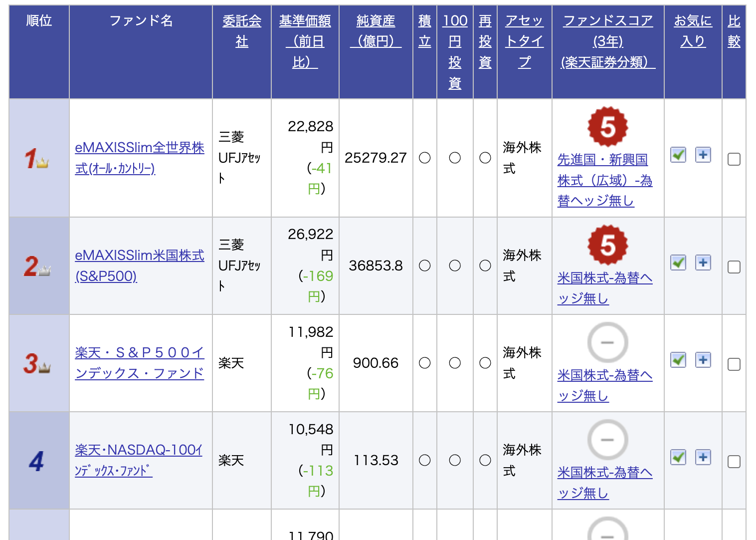Open 先進国・新興国株式(広域)-為替ヘッジ無し category link
Screen dimensions: 756x540
[x=605, y=180]
